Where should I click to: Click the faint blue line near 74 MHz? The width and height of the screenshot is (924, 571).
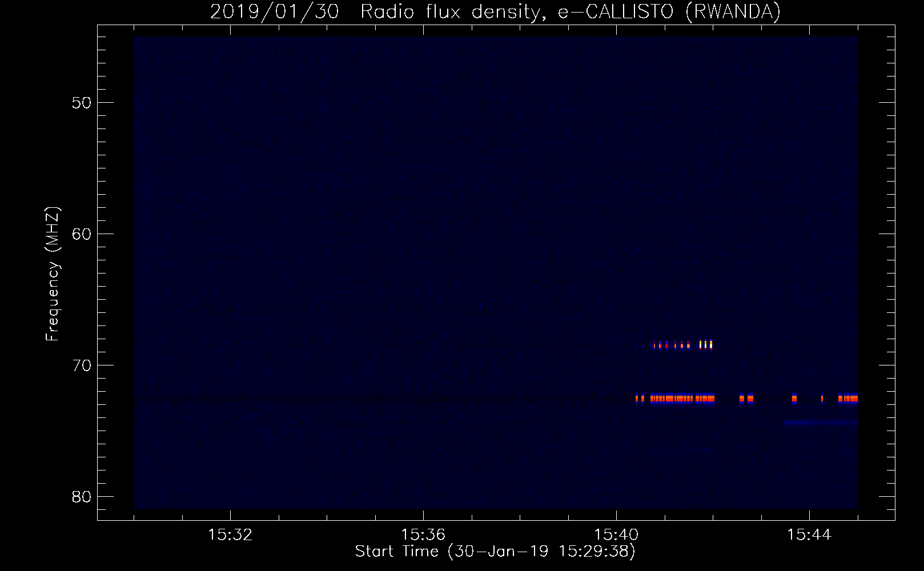click(x=821, y=423)
